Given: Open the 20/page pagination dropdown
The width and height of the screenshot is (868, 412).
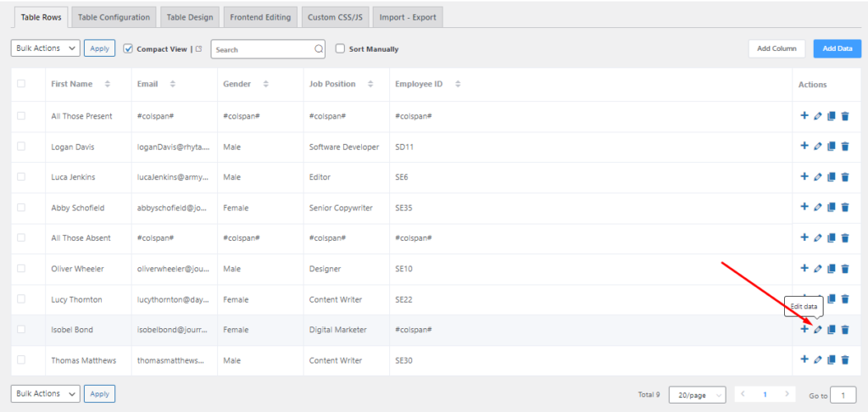Looking at the screenshot, I should (x=698, y=395).
